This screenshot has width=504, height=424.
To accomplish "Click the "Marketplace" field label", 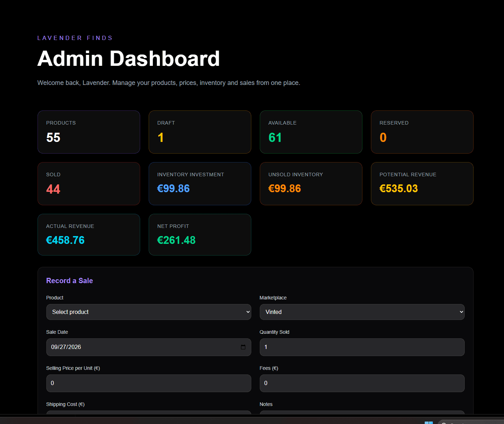I will pos(273,298).
